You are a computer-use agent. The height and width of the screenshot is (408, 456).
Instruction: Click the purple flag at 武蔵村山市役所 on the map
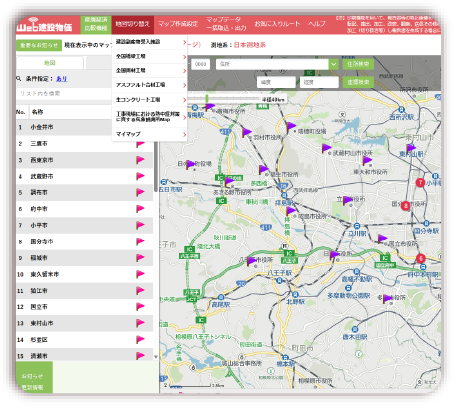[x=326, y=148]
